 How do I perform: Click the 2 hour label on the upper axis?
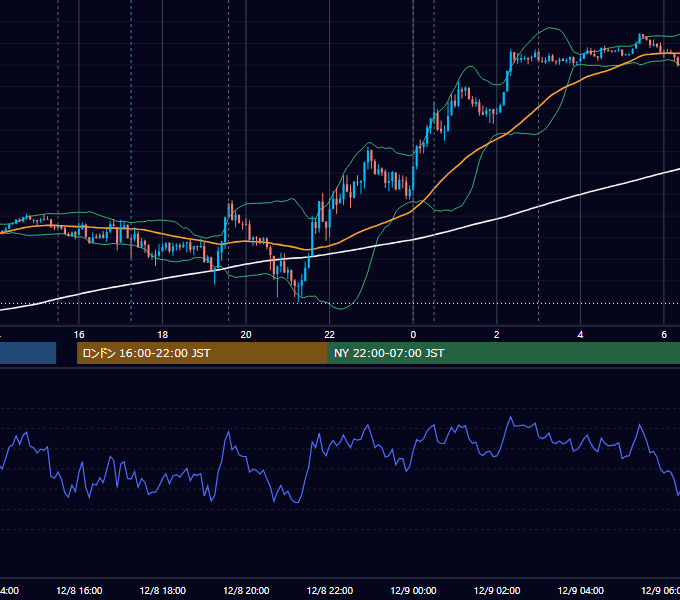[x=497, y=334]
